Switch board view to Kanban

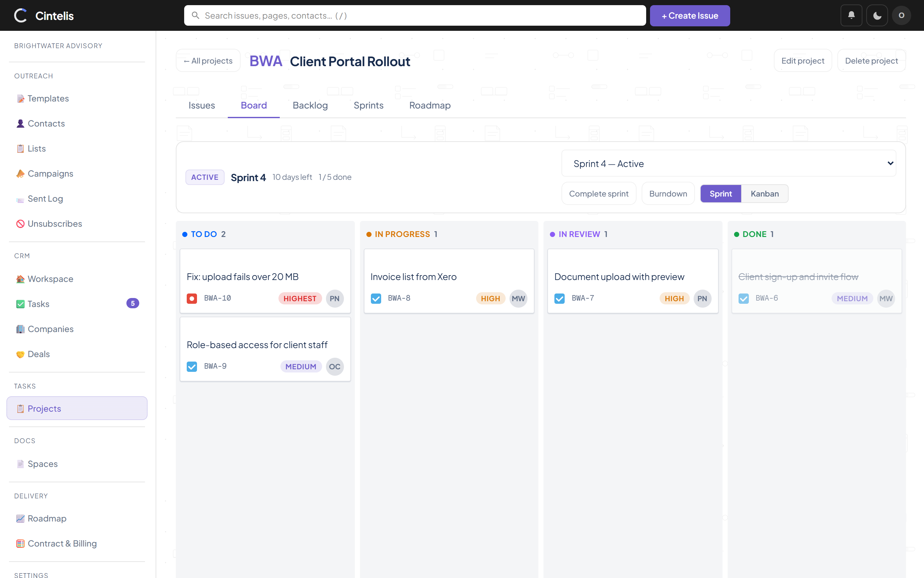click(x=765, y=194)
